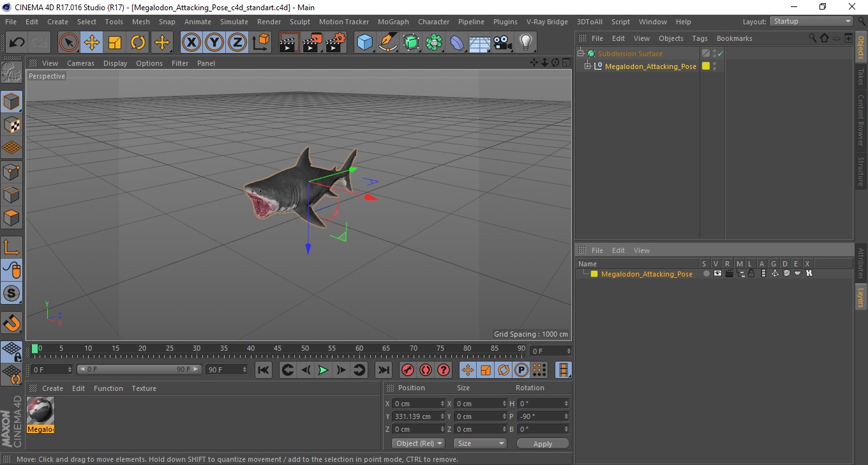868x465 pixels.
Task: Switch to the Content Browser side tab
Action: [861, 120]
